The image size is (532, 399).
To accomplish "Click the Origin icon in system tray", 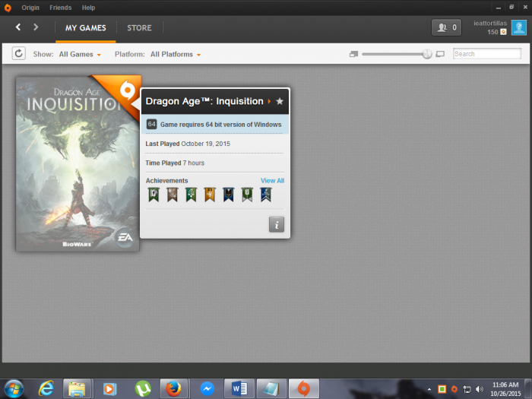I will point(454,389).
